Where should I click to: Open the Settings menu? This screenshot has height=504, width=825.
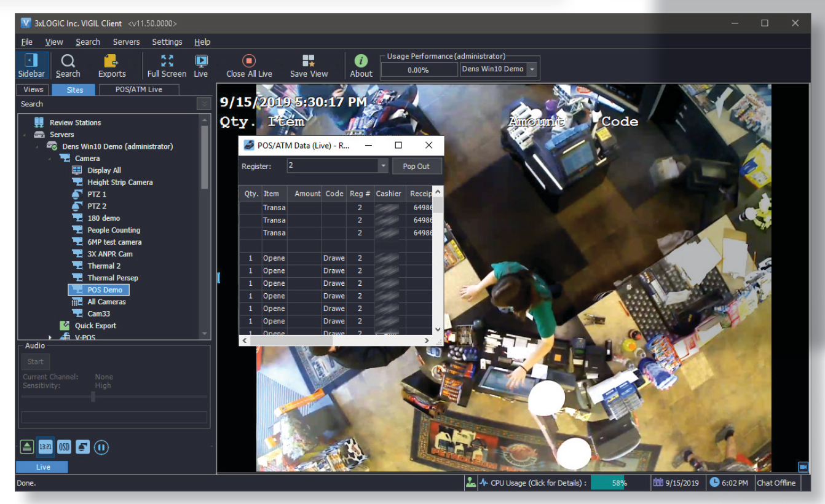[x=167, y=42]
